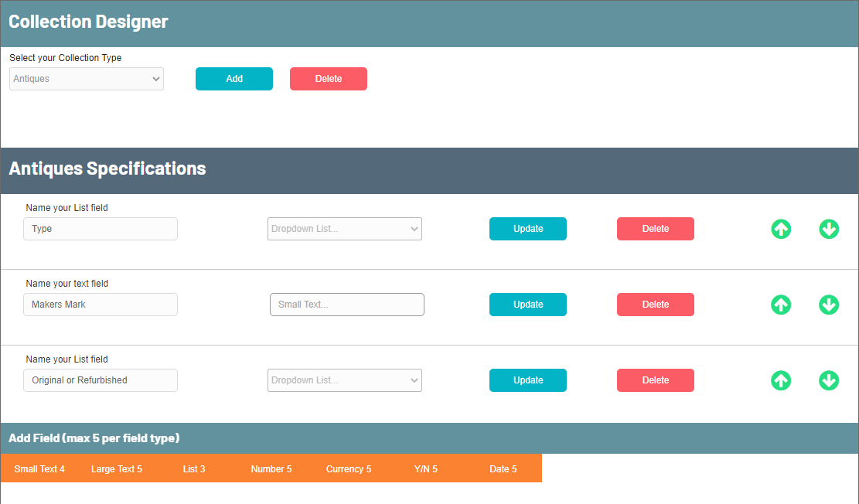Delete the Original or Refurbished field
859x504 pixels.
[655, 380]
